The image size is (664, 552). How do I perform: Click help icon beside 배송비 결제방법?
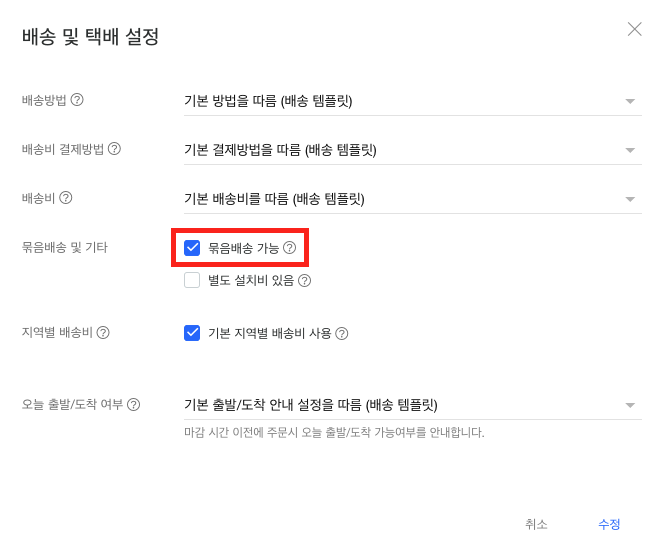[114, 149]
